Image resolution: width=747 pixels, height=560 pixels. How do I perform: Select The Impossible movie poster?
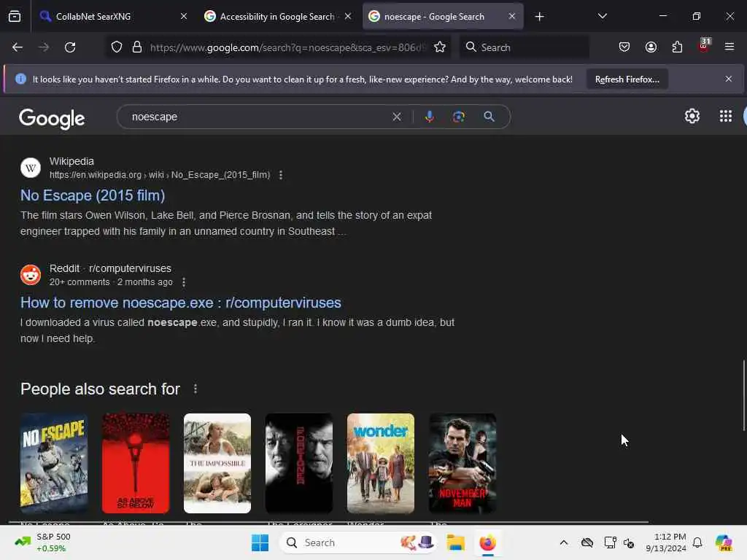coord(217,463)
